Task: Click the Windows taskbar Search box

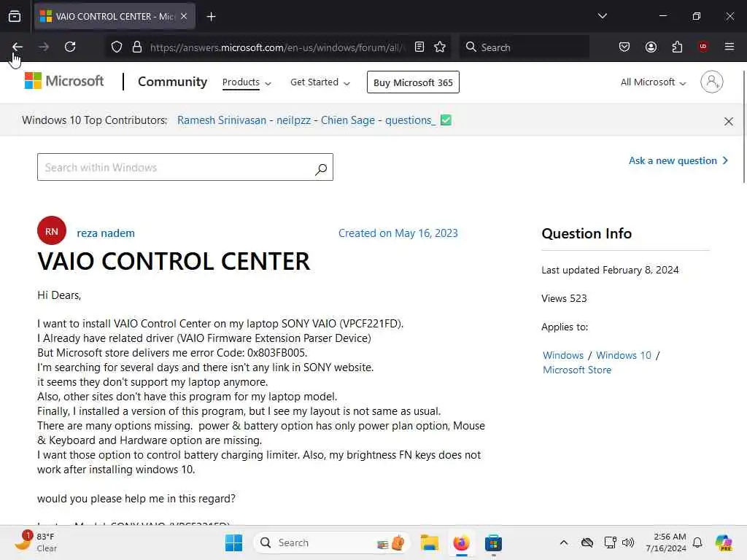Action: [x=332, y=542]
